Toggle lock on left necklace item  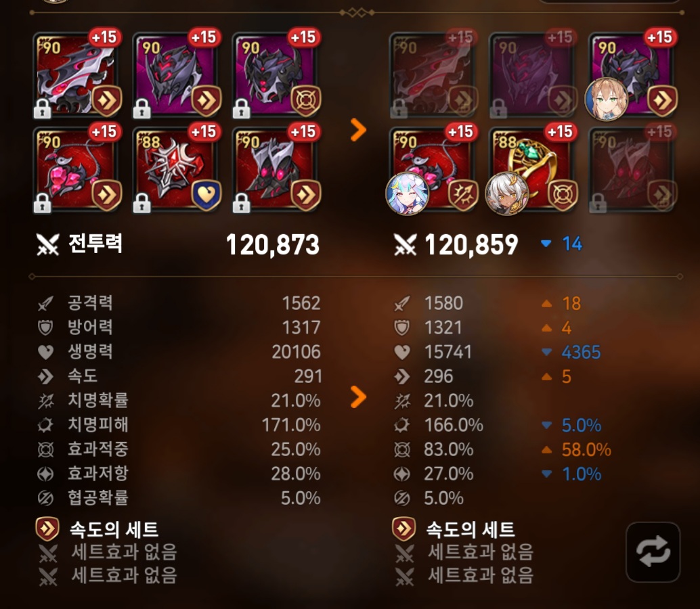point(43,203)
